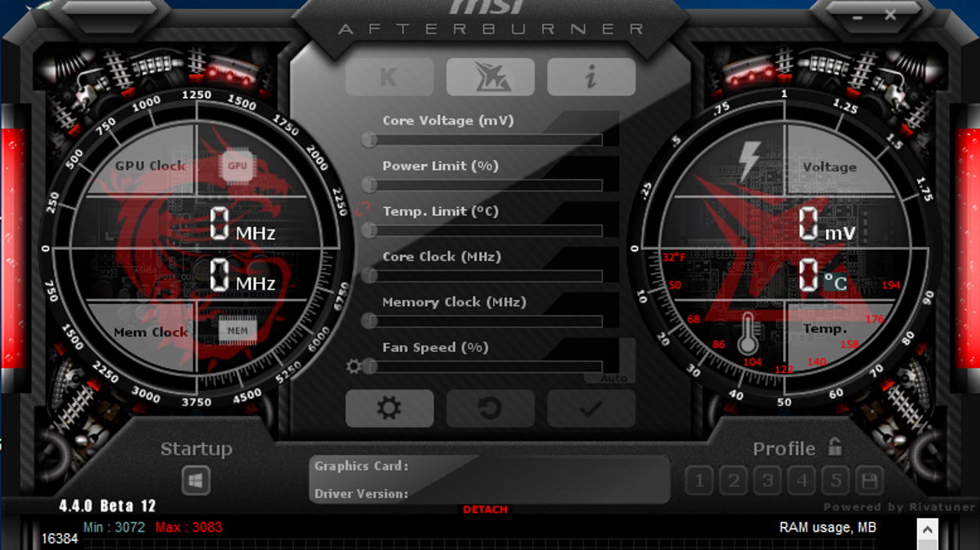The width and height of the screenshot is (980, 550).
Task: Click the lightning bolt voltage icon
Action: [750, 161]
